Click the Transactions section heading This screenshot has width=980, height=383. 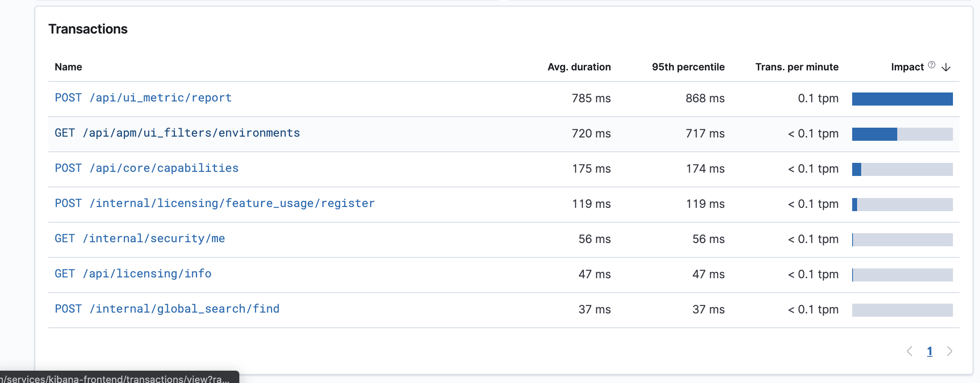(88, 29)
